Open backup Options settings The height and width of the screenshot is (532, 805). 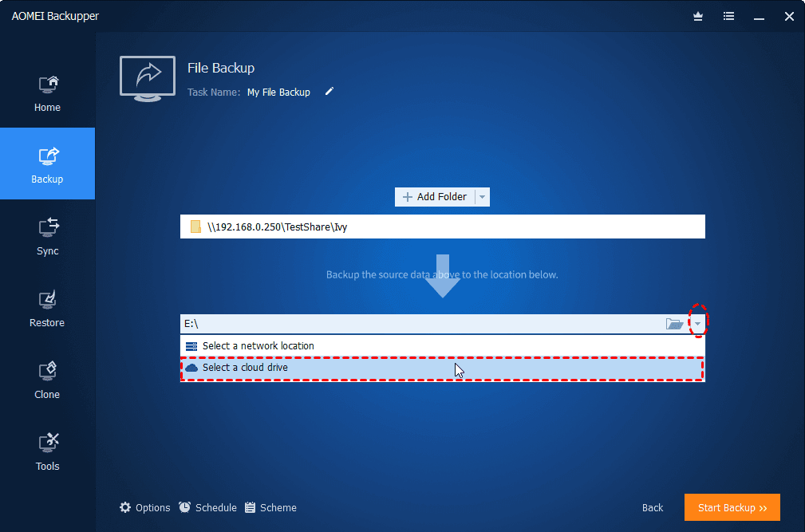pyautogui.click(x=144, y=508)
